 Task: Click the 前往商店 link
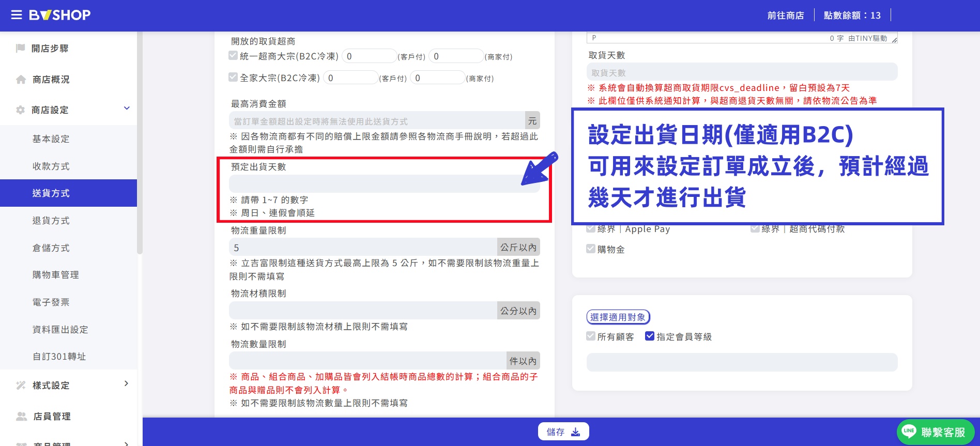[786, 16]
